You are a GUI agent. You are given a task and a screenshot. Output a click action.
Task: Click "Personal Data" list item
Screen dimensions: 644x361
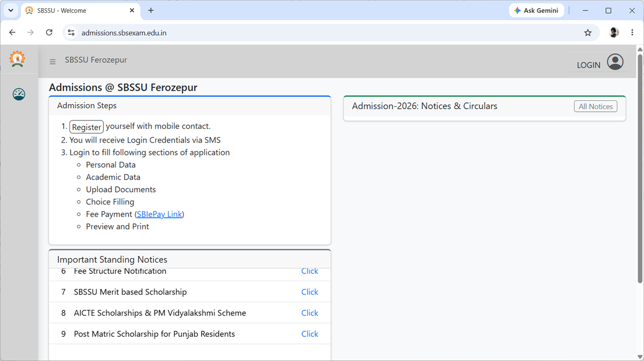point(111,165)
